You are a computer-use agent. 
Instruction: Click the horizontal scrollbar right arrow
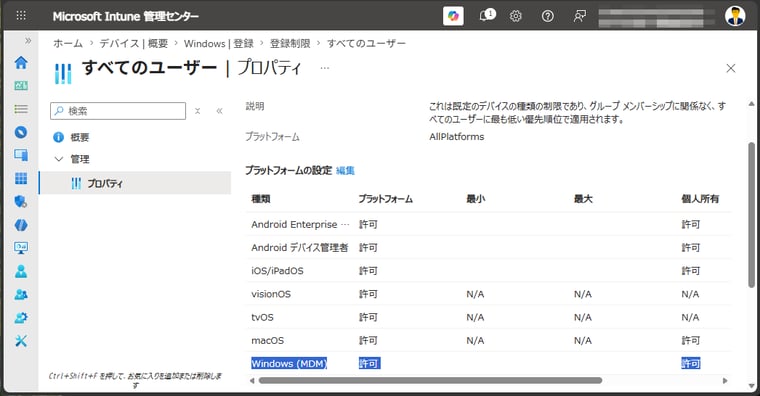[x=725, y=380]
